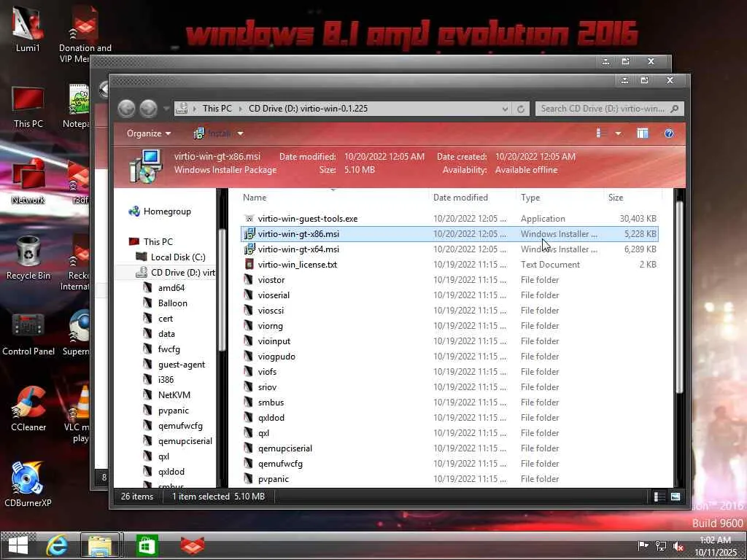The height and width of the screenshot is (560, 747).
Task: Open i386 folder in navigation tree
Action: [x=159, y=379]
